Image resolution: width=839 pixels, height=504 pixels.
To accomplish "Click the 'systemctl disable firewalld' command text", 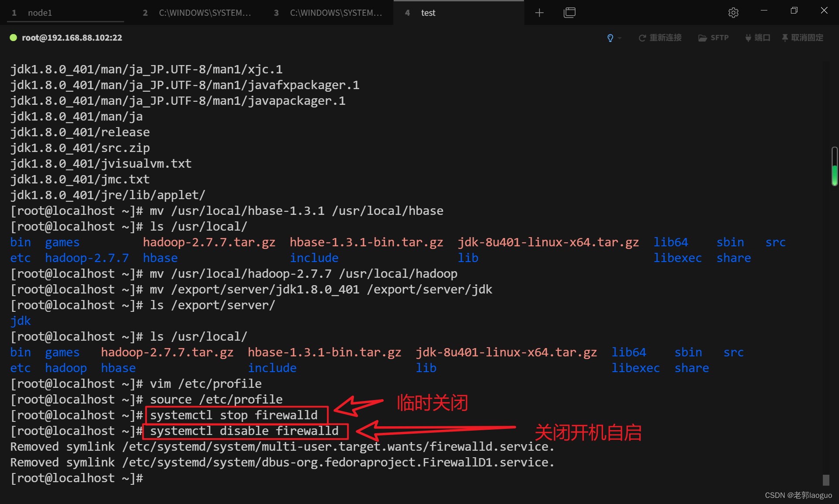I will pyautogui.click(x=244, y=431).
